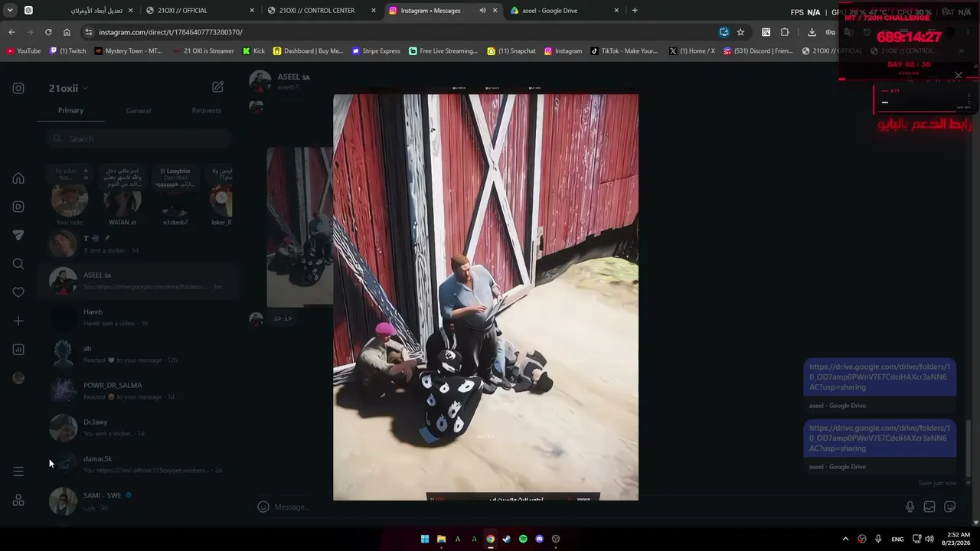The image size is (980, 551).
Task: Open the damac5k conversation
Action: coord(139,465)
